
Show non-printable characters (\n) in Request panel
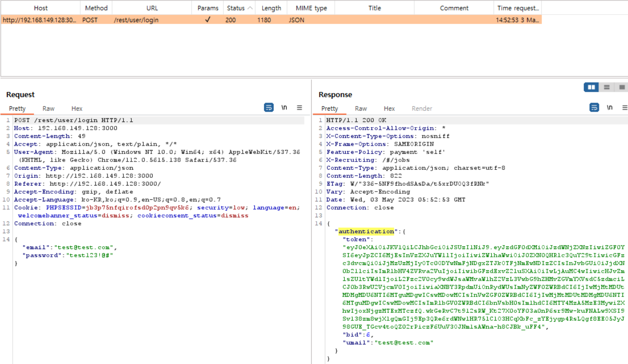(284, 108)
